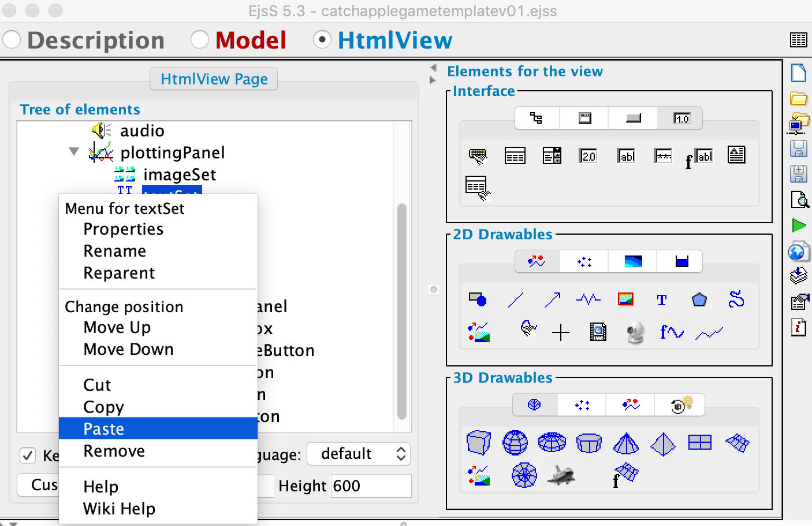Select the Model radio button

pos(200,40)
